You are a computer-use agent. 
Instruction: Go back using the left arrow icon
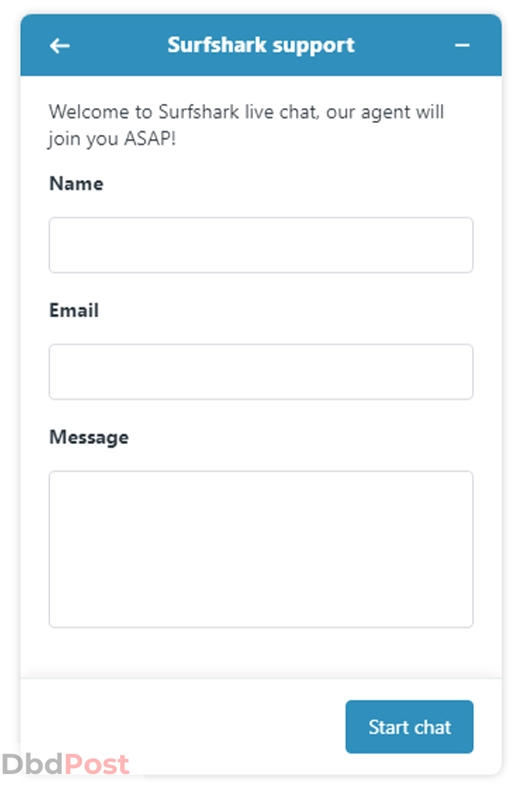coord(60,46)
